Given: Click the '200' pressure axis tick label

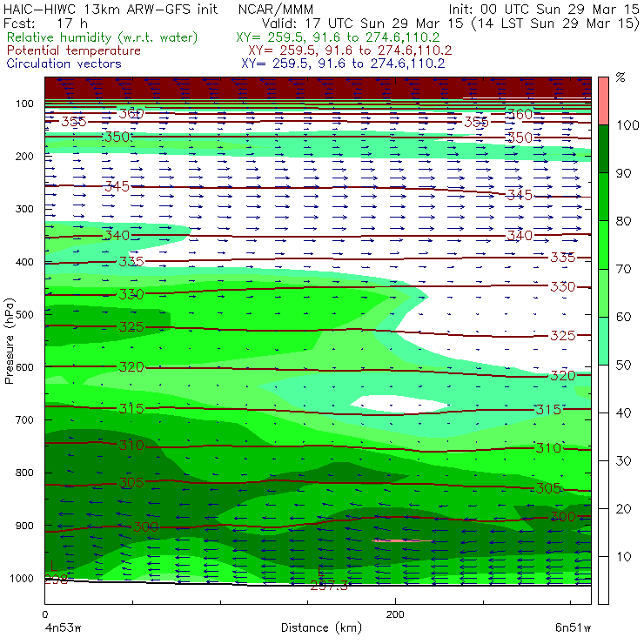Looking at the screenshot, I should (24, 156).
